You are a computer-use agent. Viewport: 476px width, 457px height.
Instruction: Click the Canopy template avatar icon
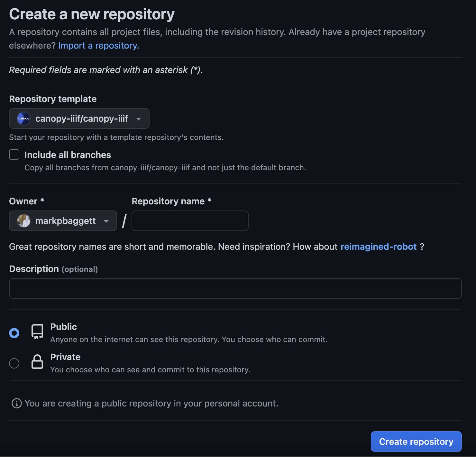[23, 118]
